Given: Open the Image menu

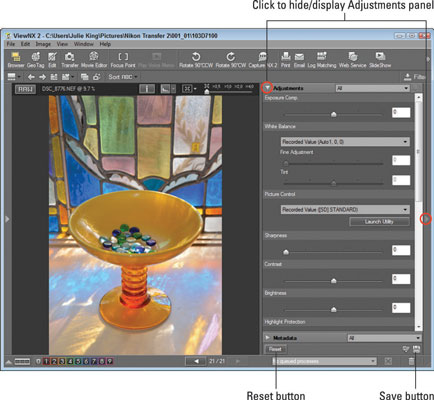Looking at the screenshot, I should (43, 44).
